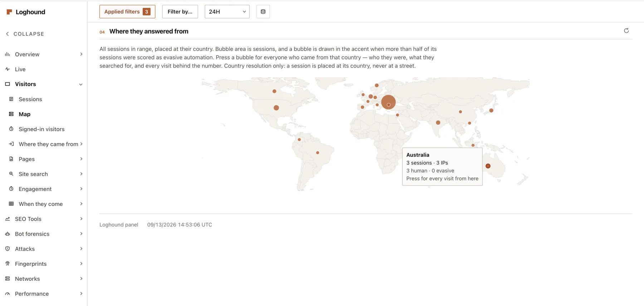Select the United States bubble on the map
This screenshot has height=306, width=644.
click(x=276, y=108)
